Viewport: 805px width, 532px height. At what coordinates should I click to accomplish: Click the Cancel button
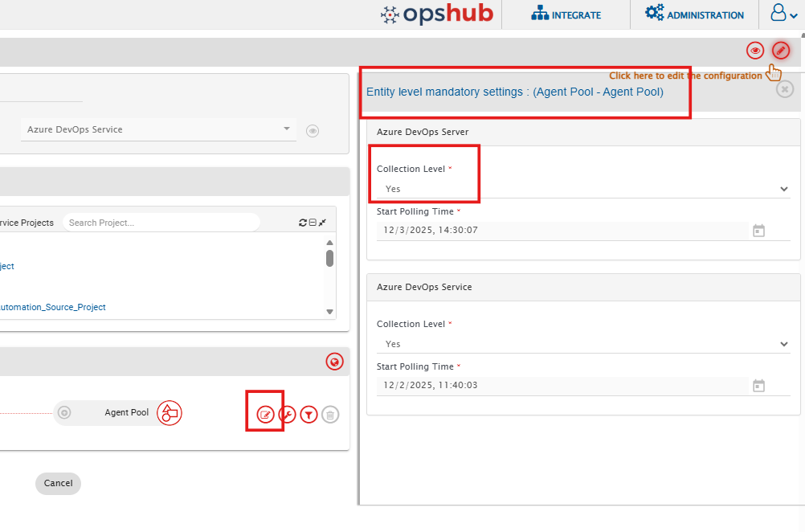[x=58, y=483]
